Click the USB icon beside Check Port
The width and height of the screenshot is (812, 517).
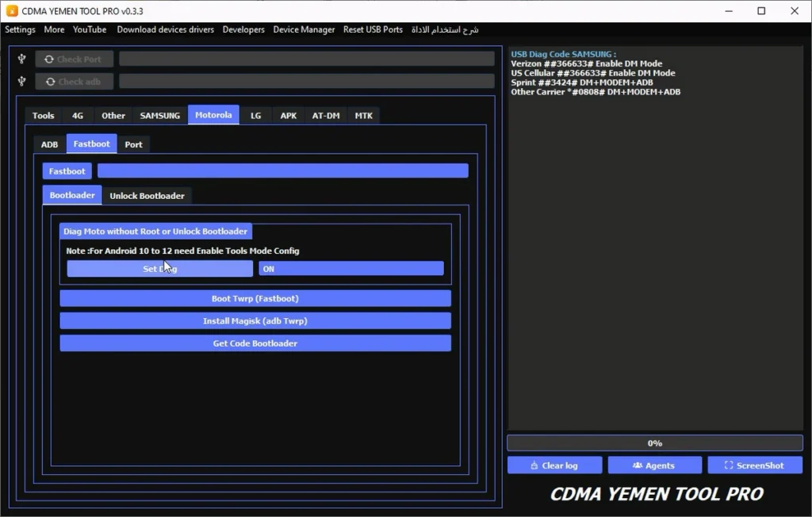(x=21, y=59)
